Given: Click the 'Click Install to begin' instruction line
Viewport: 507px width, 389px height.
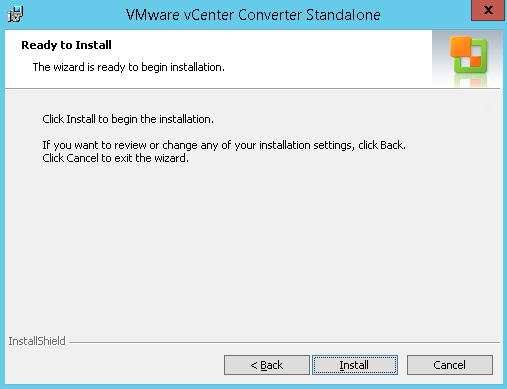Looking at the screenshot, I should 128,119.
